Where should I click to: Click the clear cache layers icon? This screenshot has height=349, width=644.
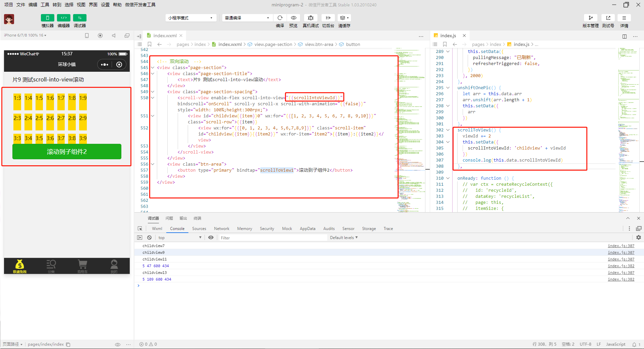(344, 18)
